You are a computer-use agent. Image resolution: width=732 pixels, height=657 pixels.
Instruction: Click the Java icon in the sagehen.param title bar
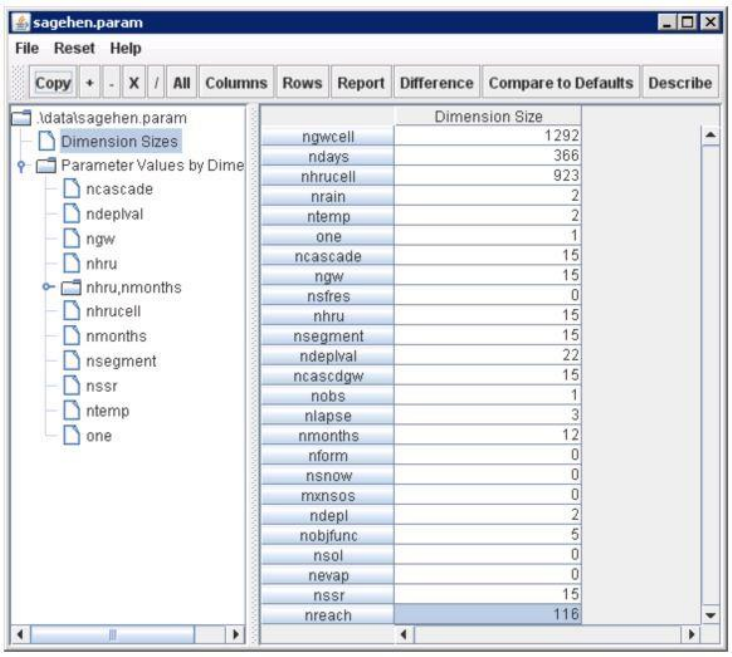pos(21,22)
